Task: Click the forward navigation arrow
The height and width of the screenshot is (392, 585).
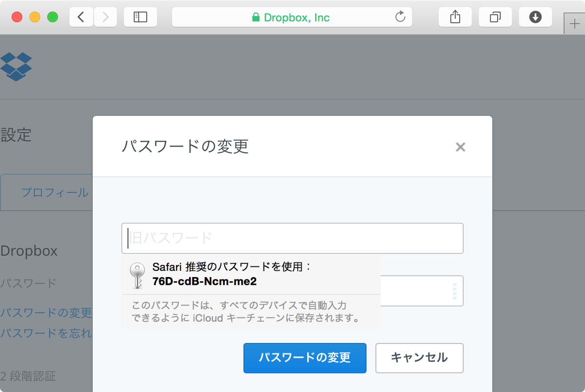Action: (x=105, y=18)
